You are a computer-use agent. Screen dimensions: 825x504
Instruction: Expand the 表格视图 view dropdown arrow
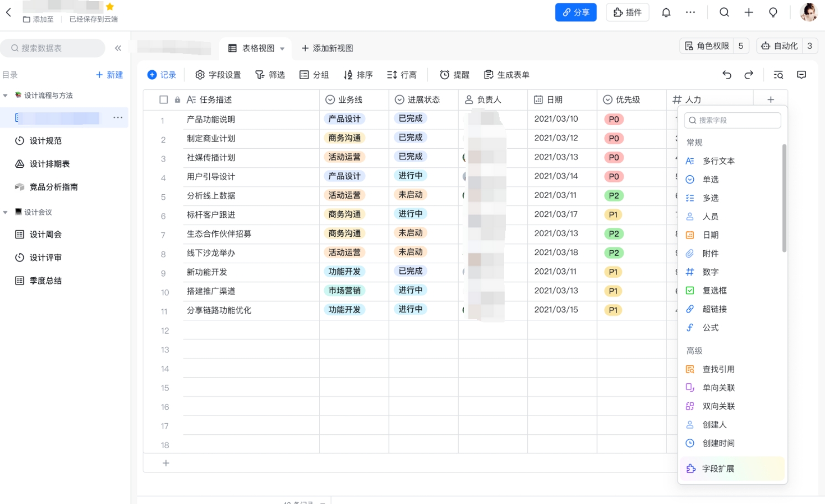[x=282, y=49]
